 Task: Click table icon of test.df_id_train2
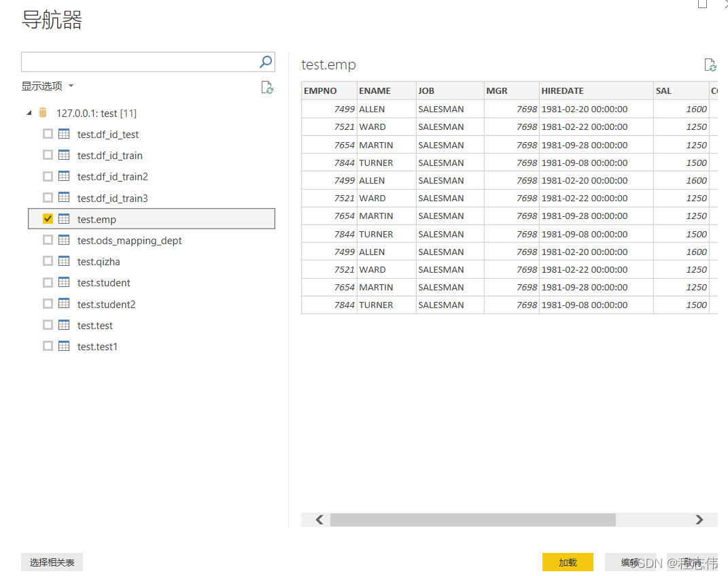pyautogui.click(x=64, y=177)
